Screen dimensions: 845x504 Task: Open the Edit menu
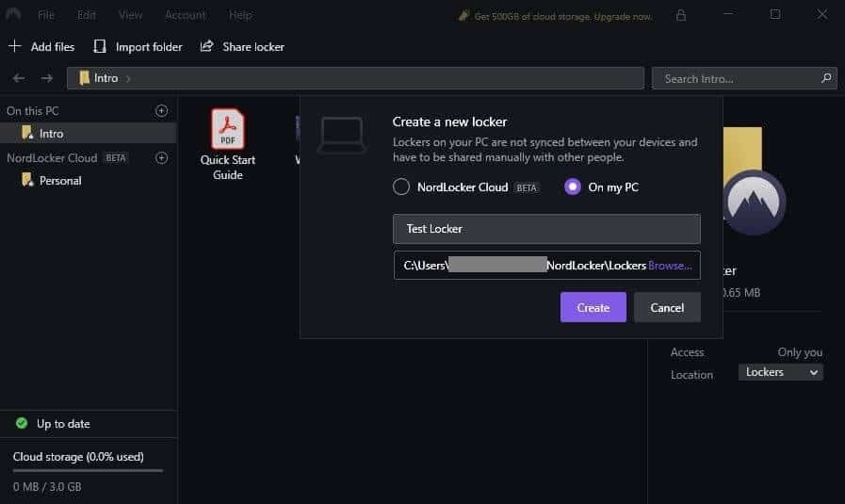click(87, 15)
